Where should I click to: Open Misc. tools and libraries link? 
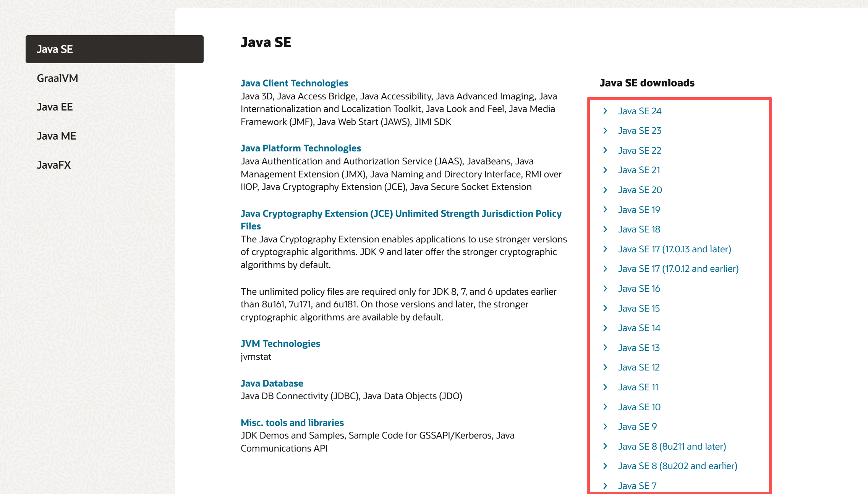(292, 423)
